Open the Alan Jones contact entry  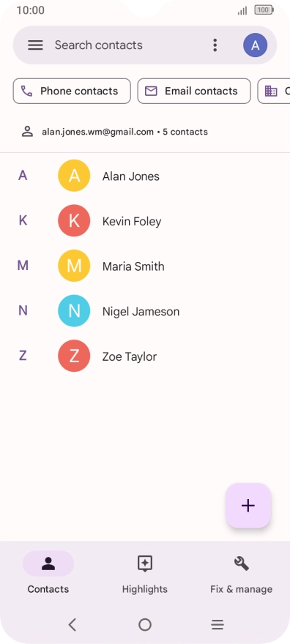(145, 176)
